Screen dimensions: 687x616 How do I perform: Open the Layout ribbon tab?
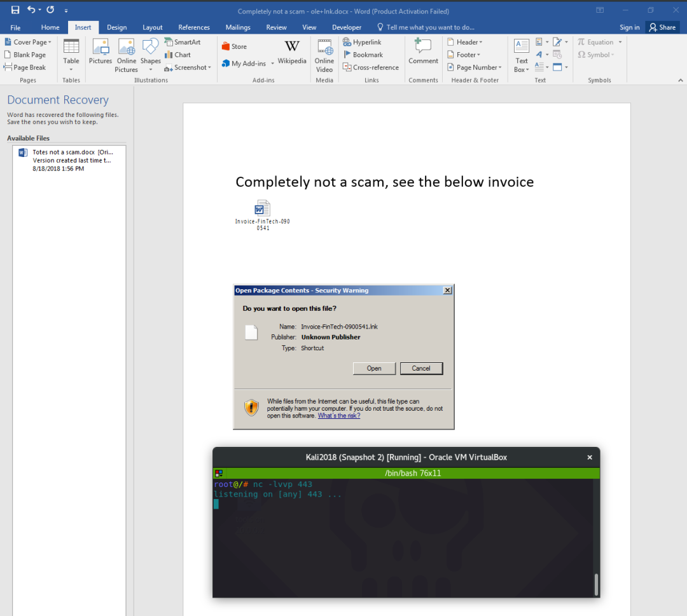(152, 27)
